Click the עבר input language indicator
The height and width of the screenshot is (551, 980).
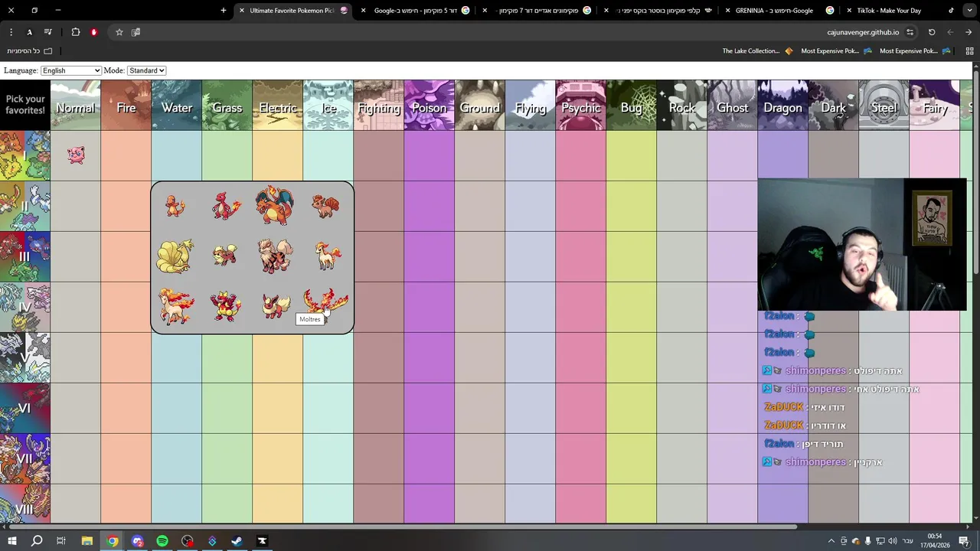click(909, 541)
